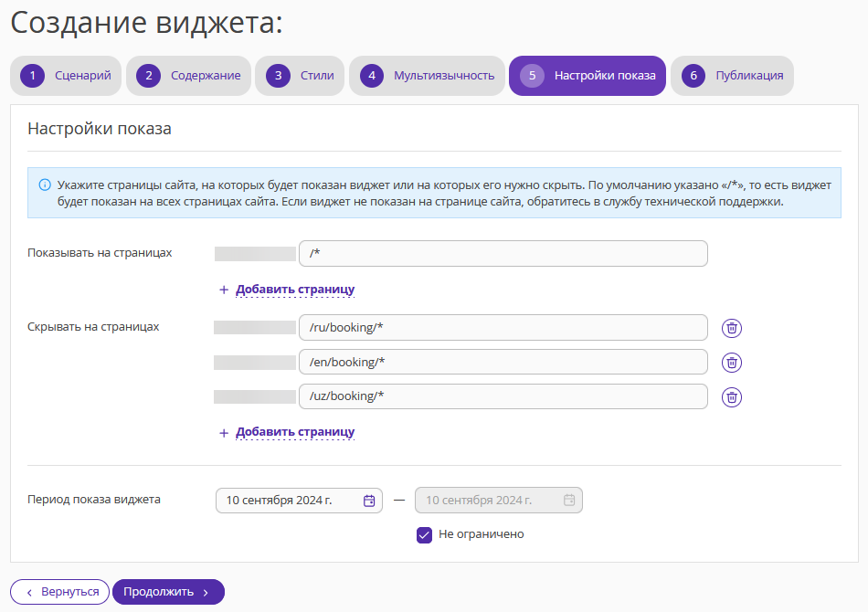Focus the show-pages field containing /*
Viewport: 868px width, 612px height.
pos(503,253)
